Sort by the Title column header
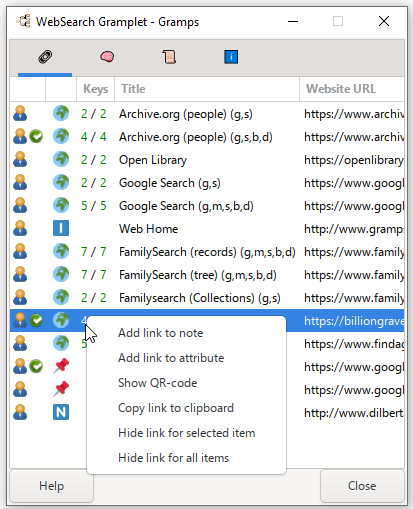Viewport: 413px width, 509px height. pos(207,89)
